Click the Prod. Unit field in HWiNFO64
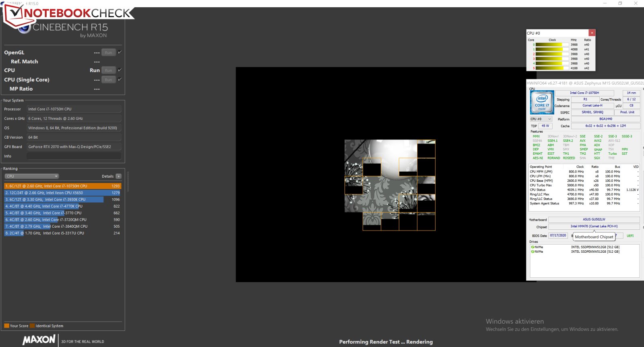This screenshot has height=347, width=644. point(627,112)
